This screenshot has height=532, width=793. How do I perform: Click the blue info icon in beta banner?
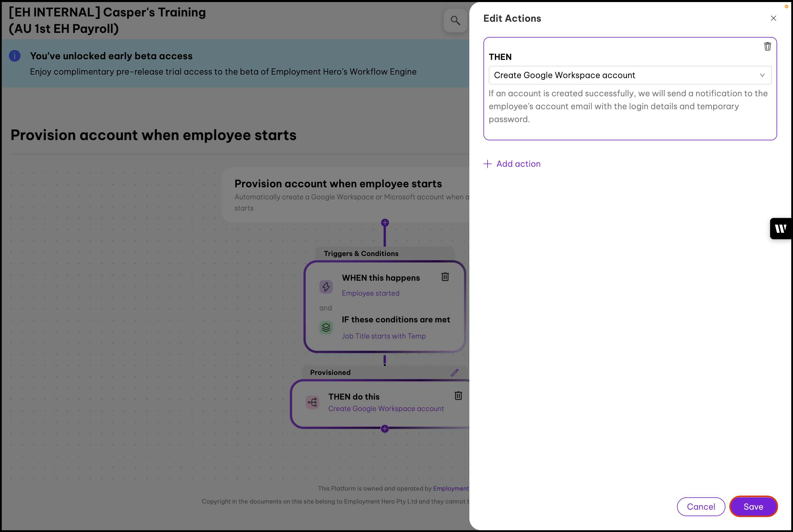[15, 56]
